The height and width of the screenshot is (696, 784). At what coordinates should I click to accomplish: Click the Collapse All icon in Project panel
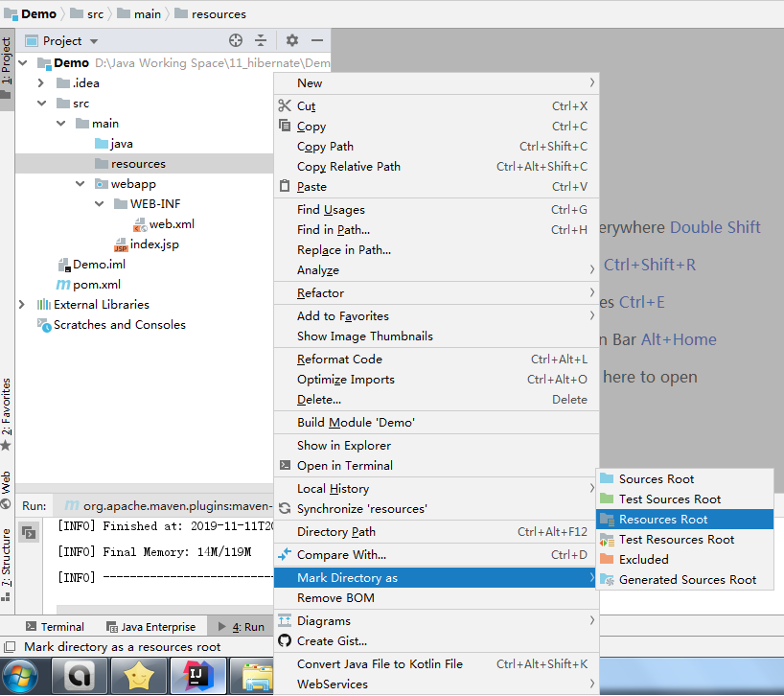pyautogui.click(x=261, y=40)
